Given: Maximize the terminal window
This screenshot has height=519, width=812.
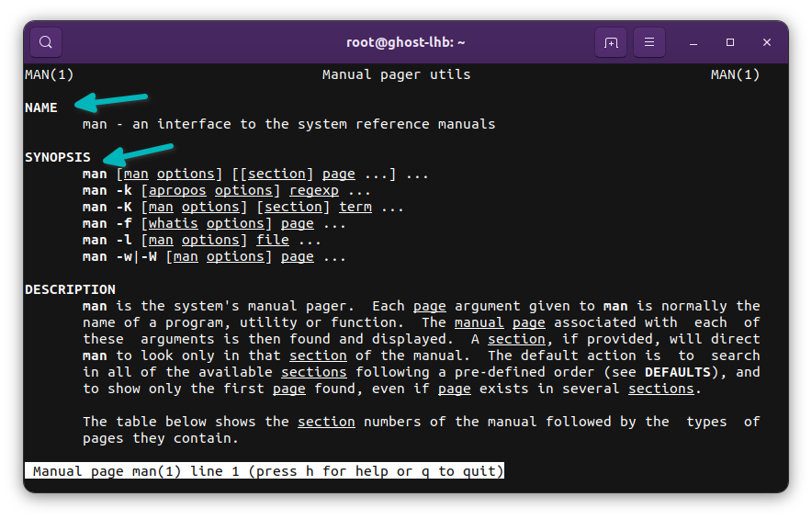Looking at the screenshot, I should tap(730, 42).
